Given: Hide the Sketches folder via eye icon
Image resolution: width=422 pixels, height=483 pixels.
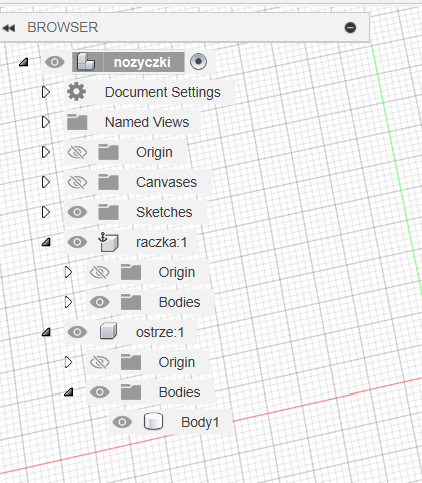Looking at the screenshot, I should (77, 212).
